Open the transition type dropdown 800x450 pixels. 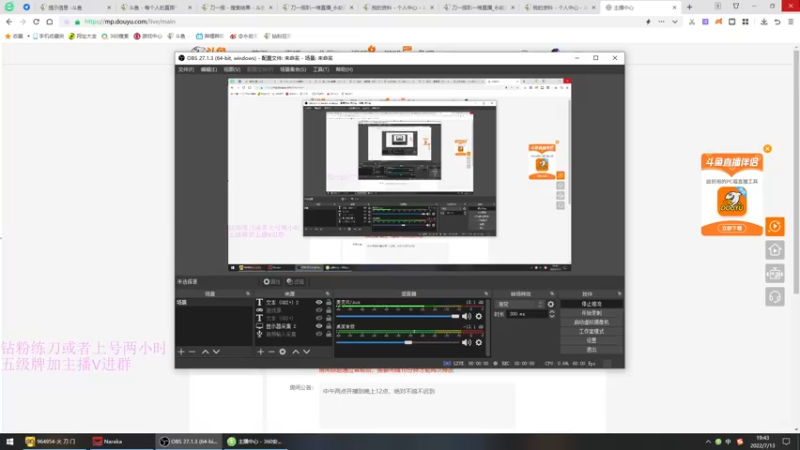click(519, 304)
